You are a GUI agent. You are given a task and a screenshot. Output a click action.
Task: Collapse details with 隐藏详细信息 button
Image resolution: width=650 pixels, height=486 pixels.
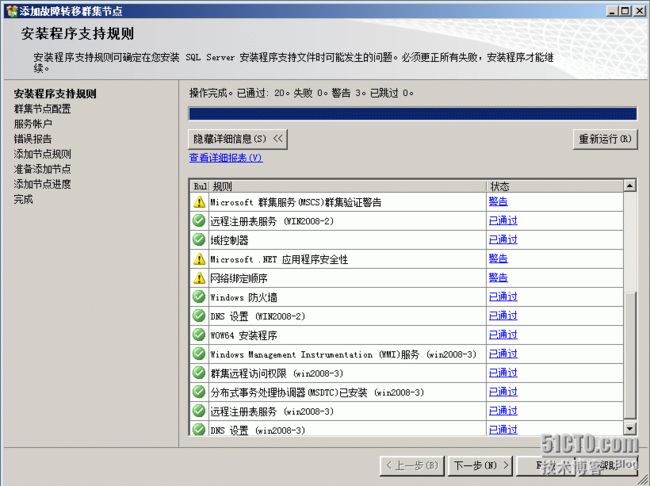tap(237, 139)
